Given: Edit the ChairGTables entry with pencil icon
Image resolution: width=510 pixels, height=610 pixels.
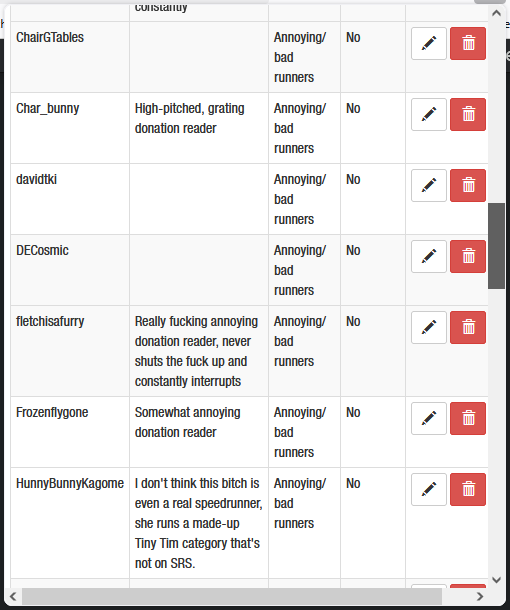Looking at the screenshot, I should (x=429, y=44).
